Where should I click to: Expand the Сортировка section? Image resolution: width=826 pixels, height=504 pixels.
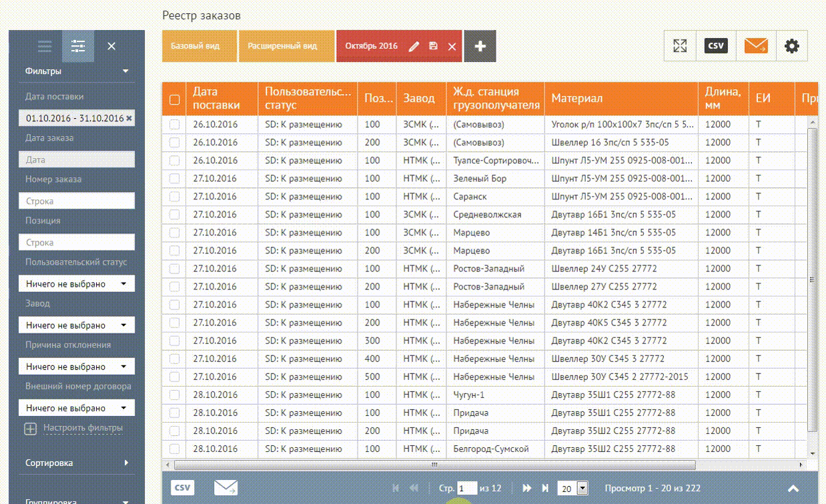(x=76, y=463)
